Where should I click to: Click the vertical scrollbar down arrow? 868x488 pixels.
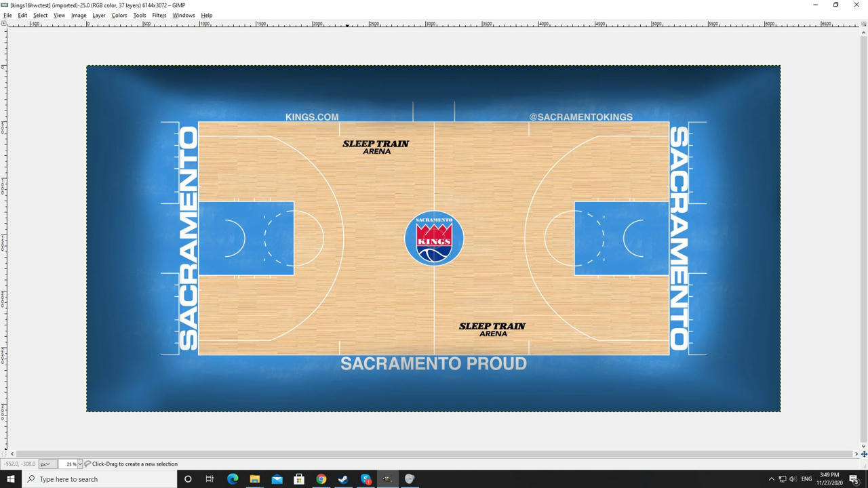click(x=864, y=446)
